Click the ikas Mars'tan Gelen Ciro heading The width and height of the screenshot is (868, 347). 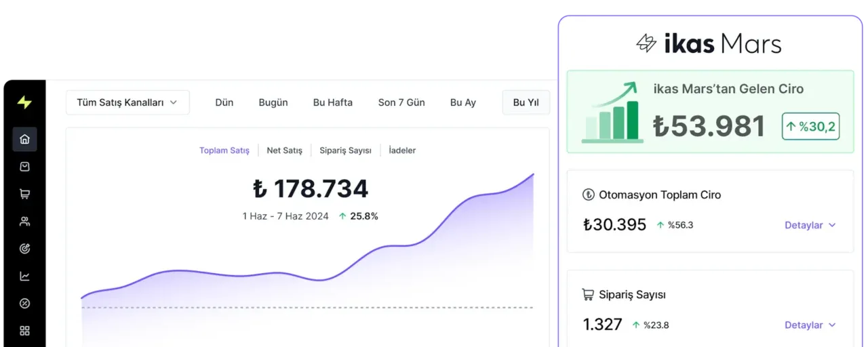728,89
